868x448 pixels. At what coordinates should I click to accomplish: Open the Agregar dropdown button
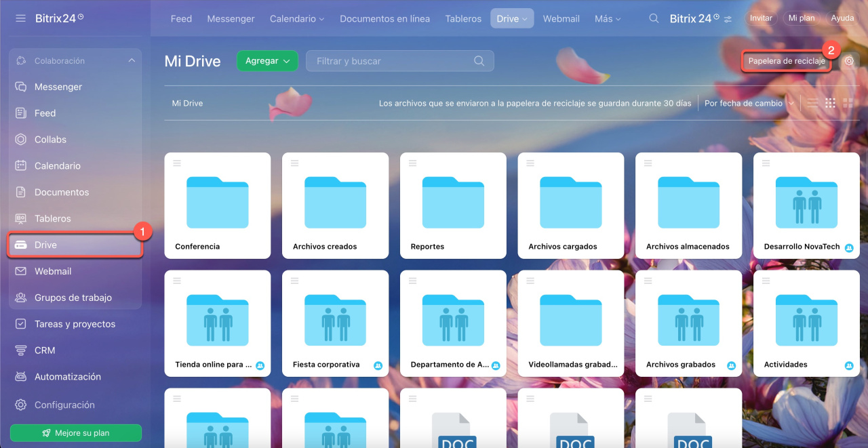coord(267,61)
